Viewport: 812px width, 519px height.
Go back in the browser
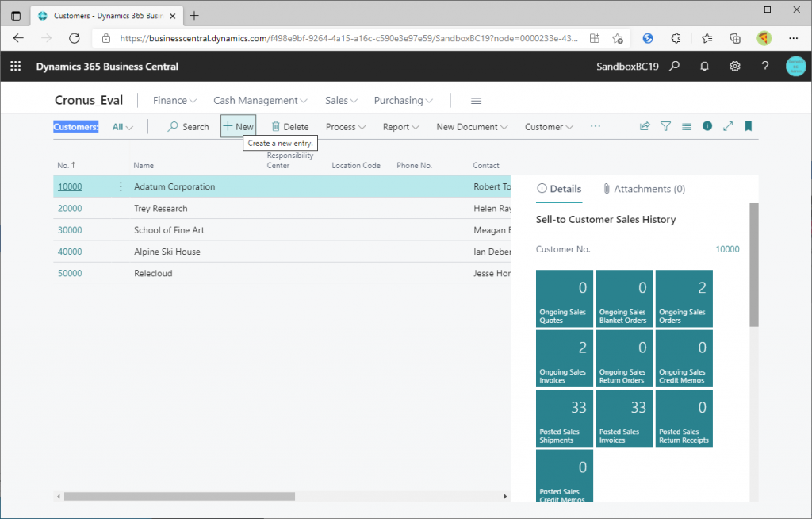point(19,38)
